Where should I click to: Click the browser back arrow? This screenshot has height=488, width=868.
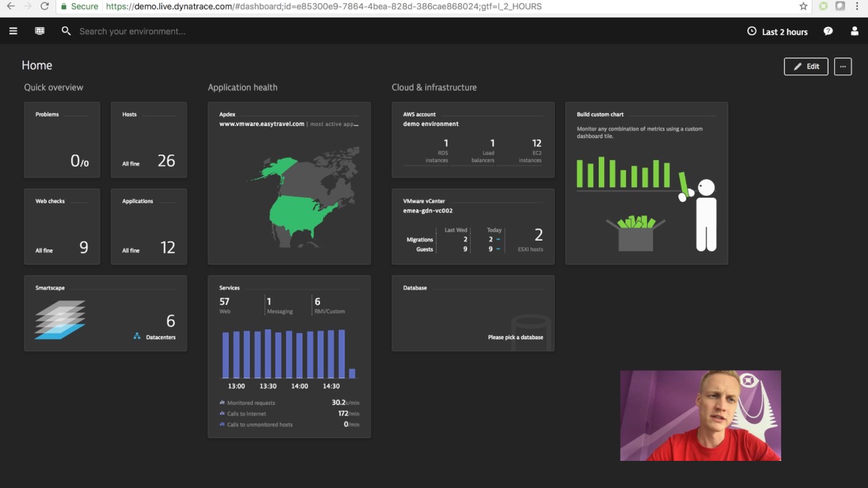(x=10, y=6)
